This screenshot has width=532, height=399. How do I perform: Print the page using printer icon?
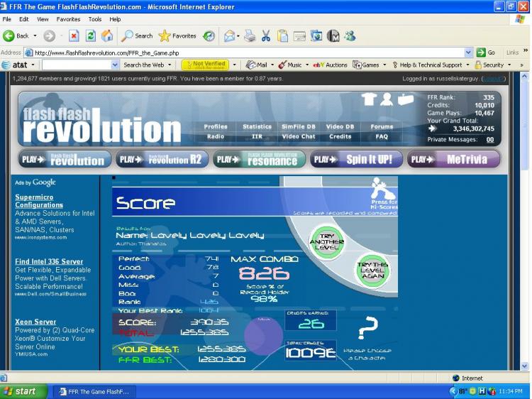coord(250,35)
